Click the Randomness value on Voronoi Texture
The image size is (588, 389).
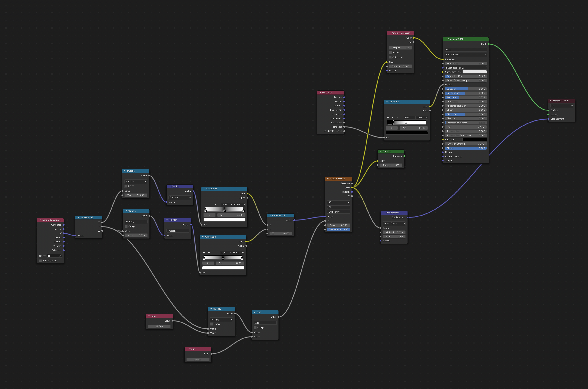338,229
